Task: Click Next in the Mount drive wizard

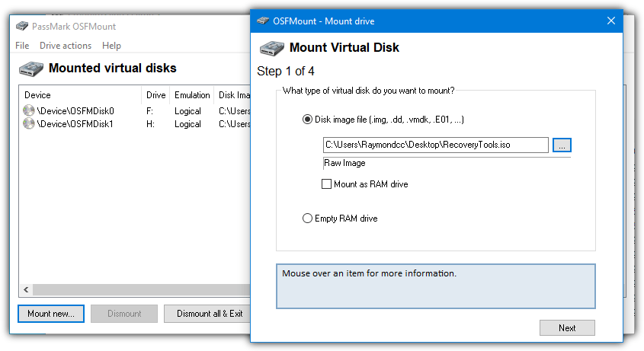Action: [567, 327]
